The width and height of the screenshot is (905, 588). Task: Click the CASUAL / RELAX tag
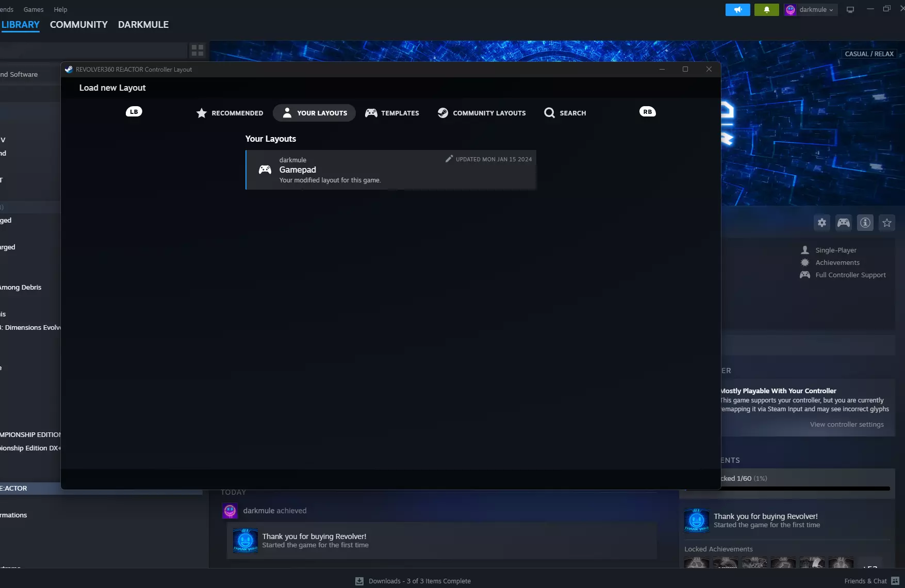[869, 54]
